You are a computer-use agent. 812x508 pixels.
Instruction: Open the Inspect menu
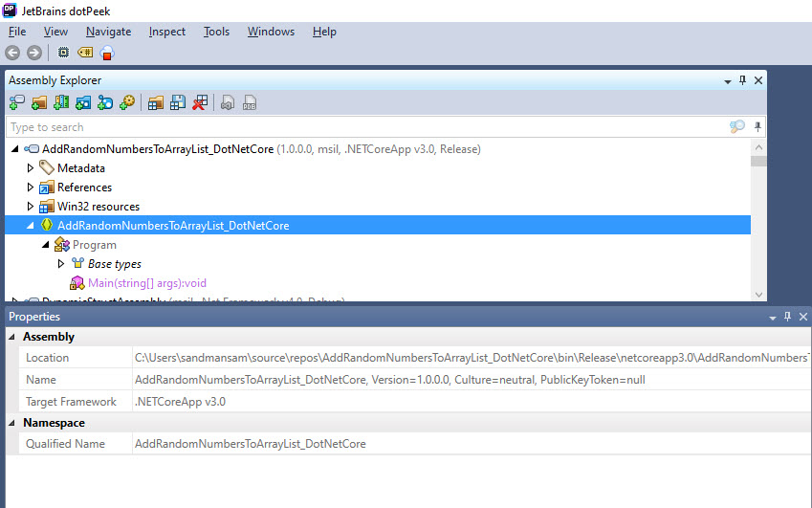coord(166,32)
